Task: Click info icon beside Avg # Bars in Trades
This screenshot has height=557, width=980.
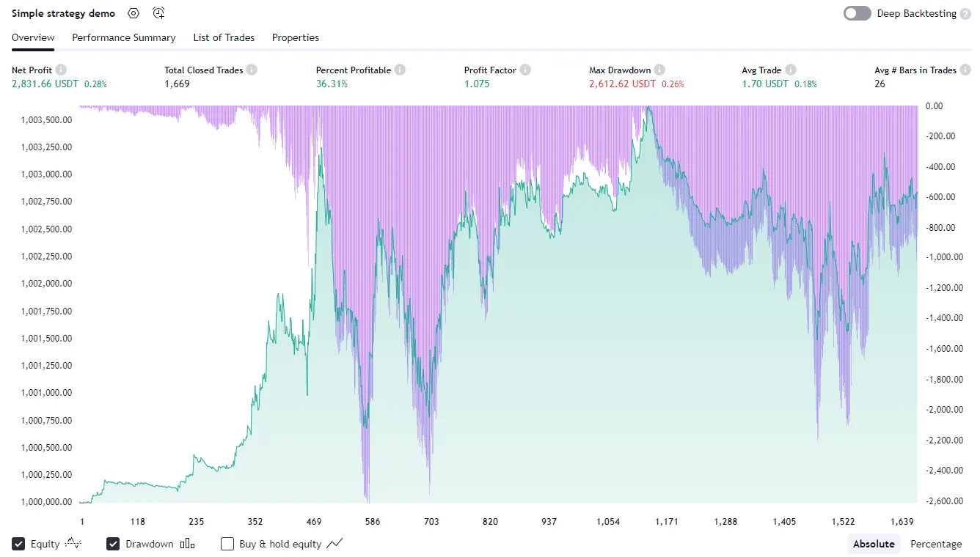Action: pyautogui.click(x=965, y=70)
